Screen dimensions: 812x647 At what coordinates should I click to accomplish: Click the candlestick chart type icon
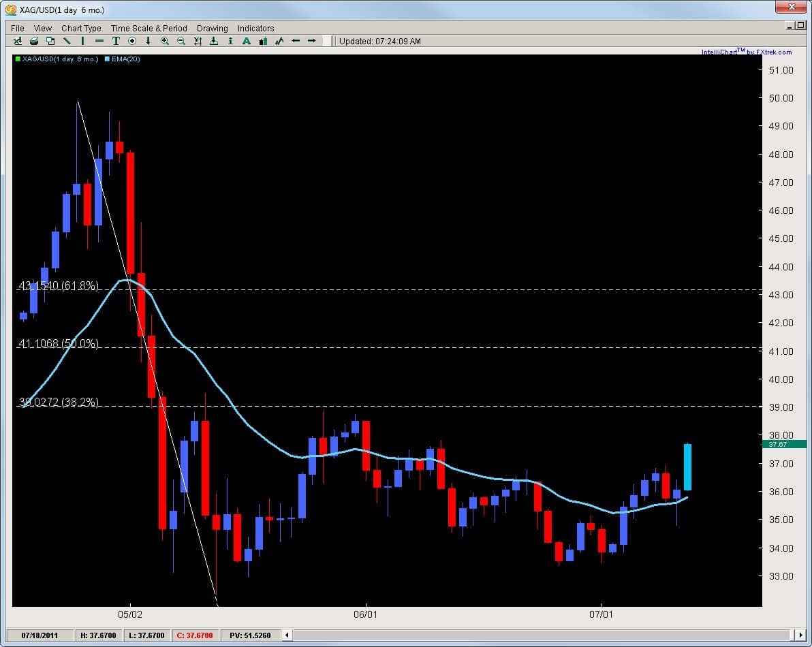[x=263, y=41]
